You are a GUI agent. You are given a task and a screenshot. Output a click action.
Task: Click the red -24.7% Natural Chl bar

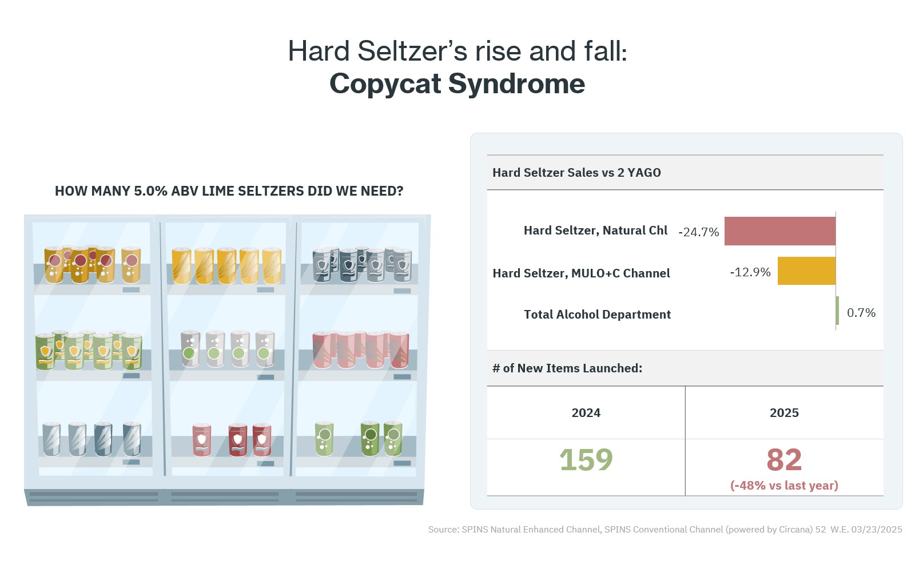(780, 231)
